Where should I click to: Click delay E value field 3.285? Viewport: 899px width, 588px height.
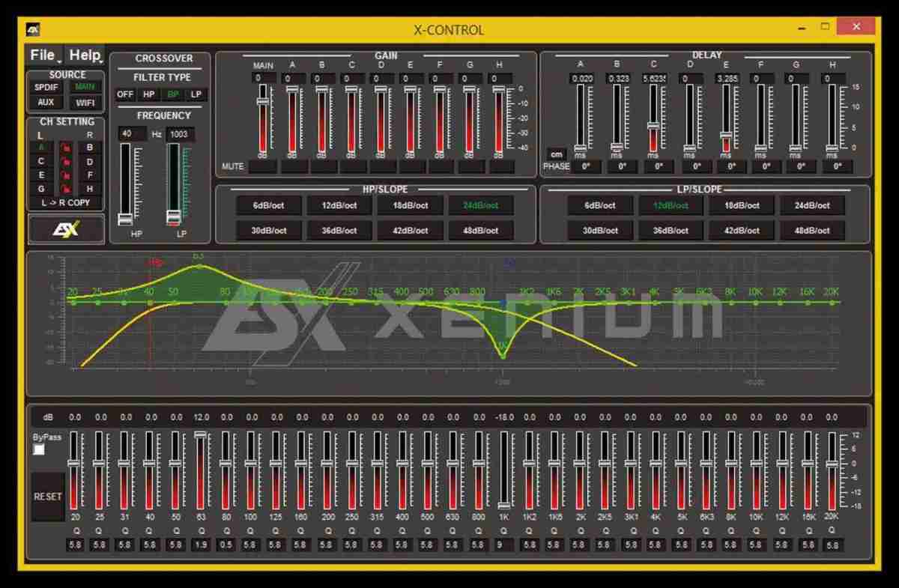728,78
